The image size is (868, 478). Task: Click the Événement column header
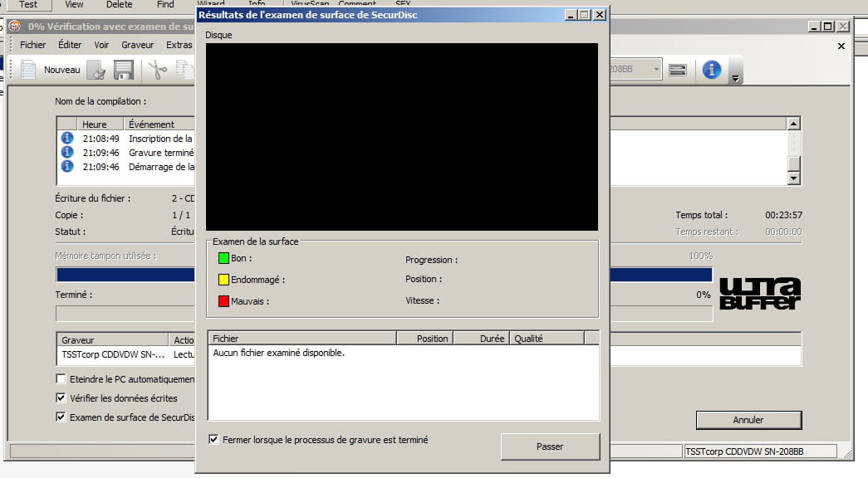[x=159, y=124]
